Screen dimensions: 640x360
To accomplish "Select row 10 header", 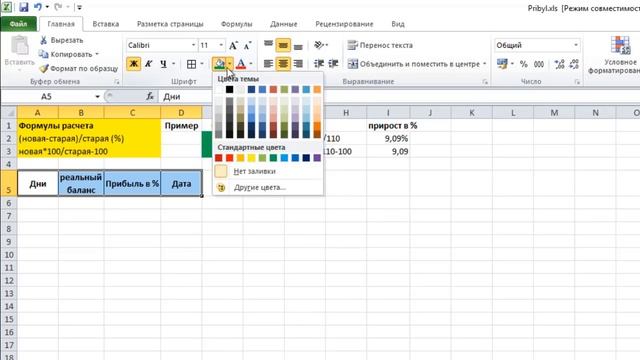I will (9, 255).
